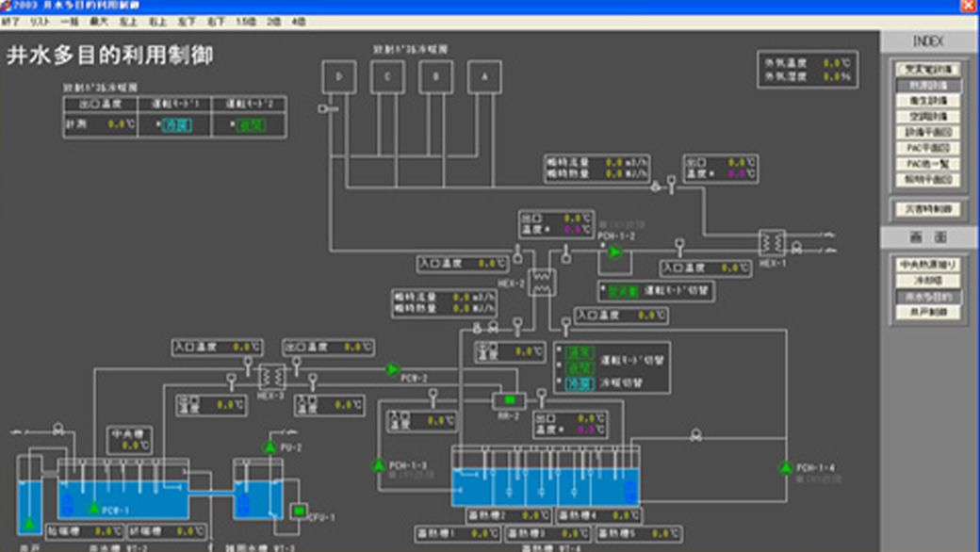Screen dimensions: 980x552
Task: Select the CFU-1 unit icon
Action: (x=299, y=511)
